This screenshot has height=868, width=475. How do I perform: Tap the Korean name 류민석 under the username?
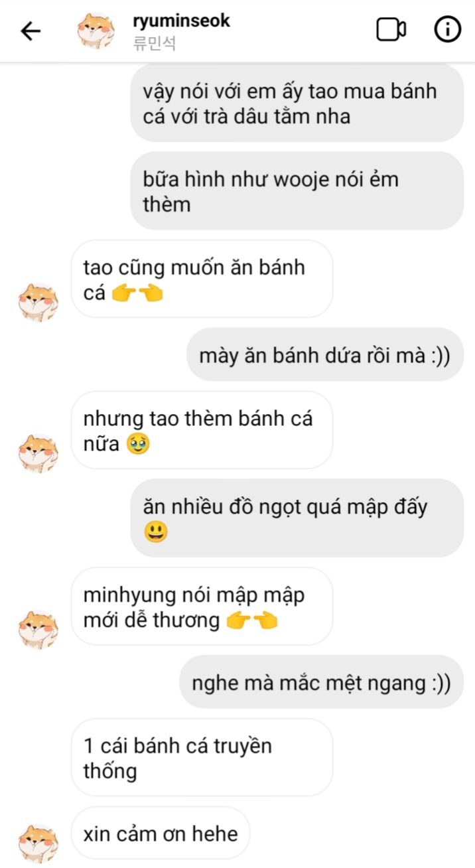click(154, 43)
